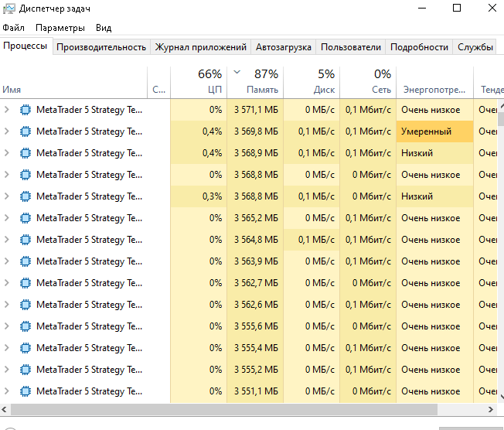The image size is (504, 430).
Task: Click process icon in row with 3 555,6 МБ
Action: click(x=26, y=326)
